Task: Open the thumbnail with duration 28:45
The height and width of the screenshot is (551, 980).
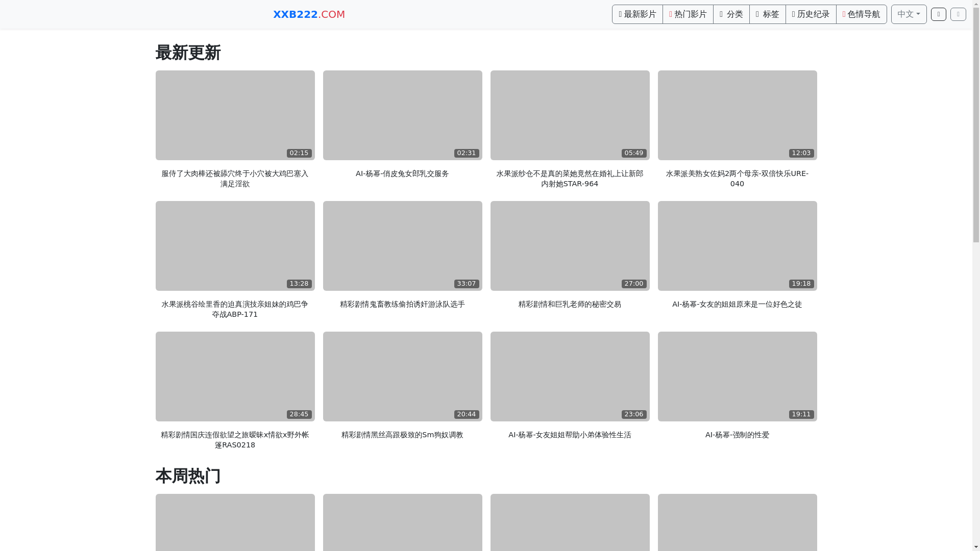Action: [x=235, y=377]
